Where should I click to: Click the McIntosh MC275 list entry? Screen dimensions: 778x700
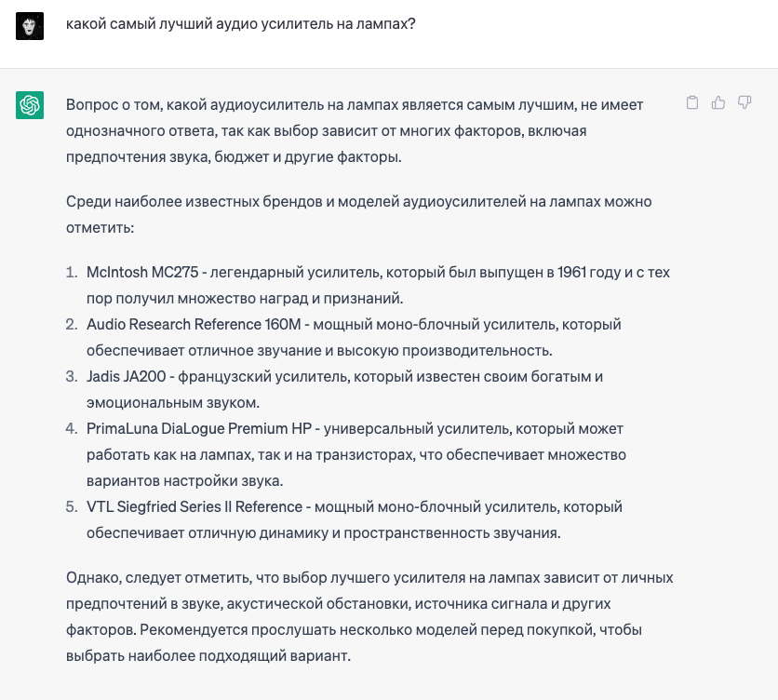pos(147,273)
